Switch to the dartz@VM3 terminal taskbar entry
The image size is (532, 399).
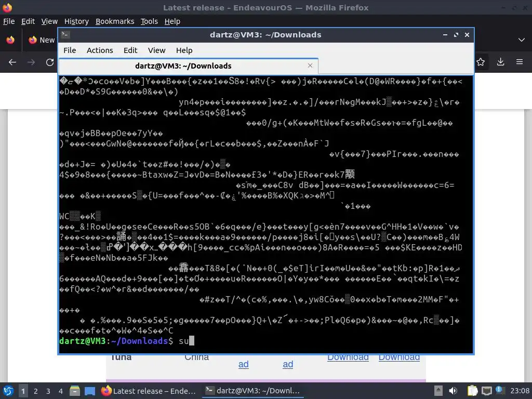coord(253,391)
